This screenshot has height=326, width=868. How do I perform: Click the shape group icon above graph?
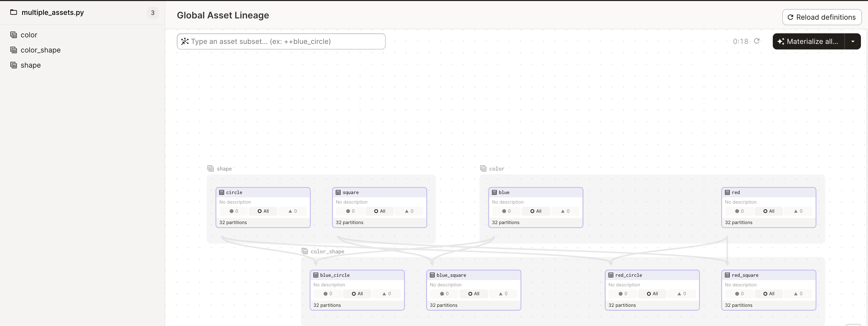coord(211,168)
